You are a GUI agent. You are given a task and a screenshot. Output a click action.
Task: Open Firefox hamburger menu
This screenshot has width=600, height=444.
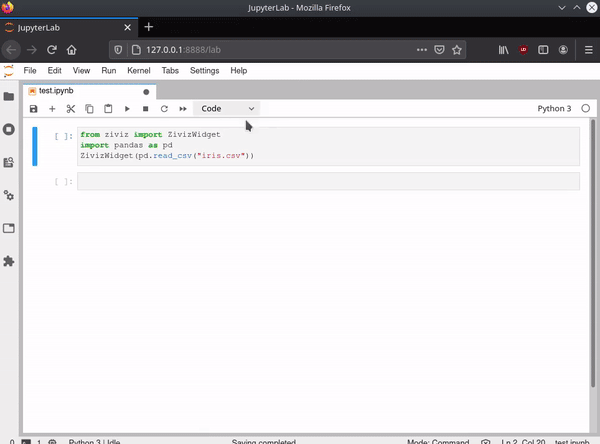point(589,50)
